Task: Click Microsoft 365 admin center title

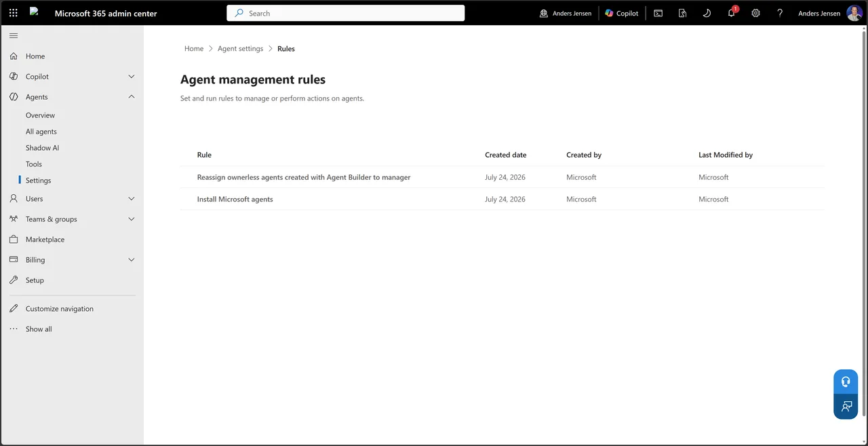Action: coord(106,13)
